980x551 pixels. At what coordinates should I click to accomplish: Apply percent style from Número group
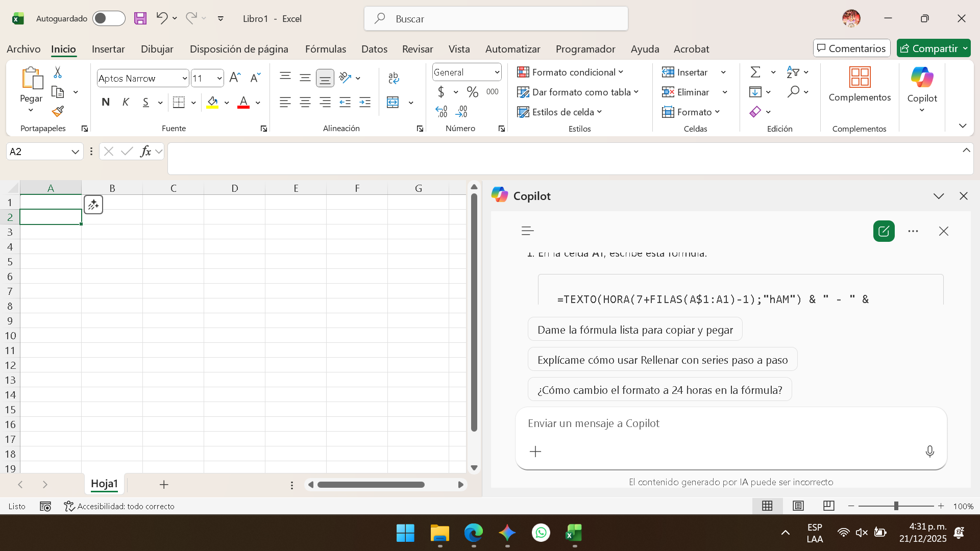[472, 92]
